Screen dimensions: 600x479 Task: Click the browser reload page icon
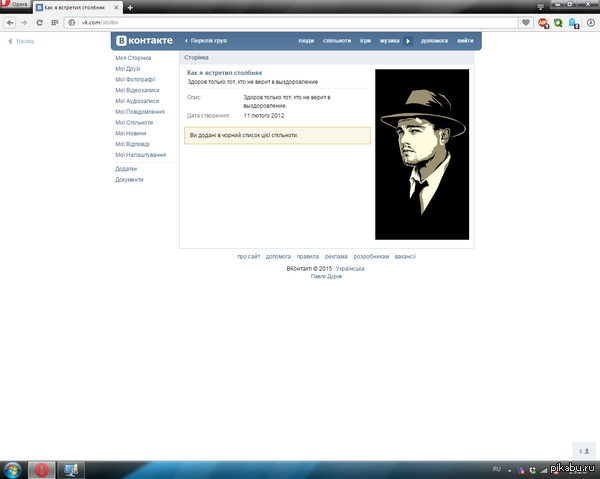point(38,22)
